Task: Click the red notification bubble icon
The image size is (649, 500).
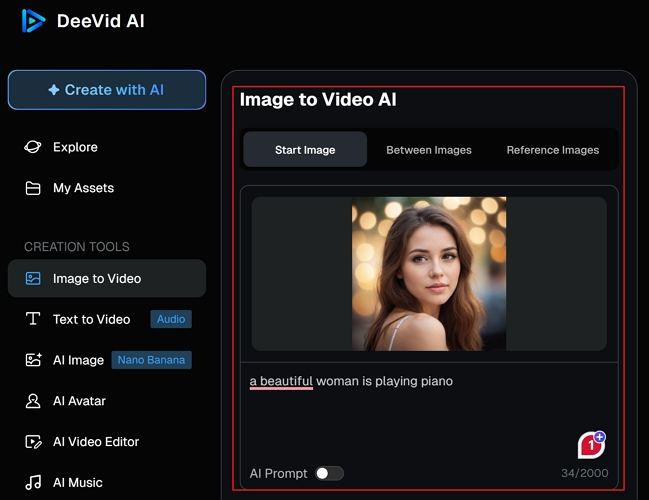Action: (x=591, y=445)
